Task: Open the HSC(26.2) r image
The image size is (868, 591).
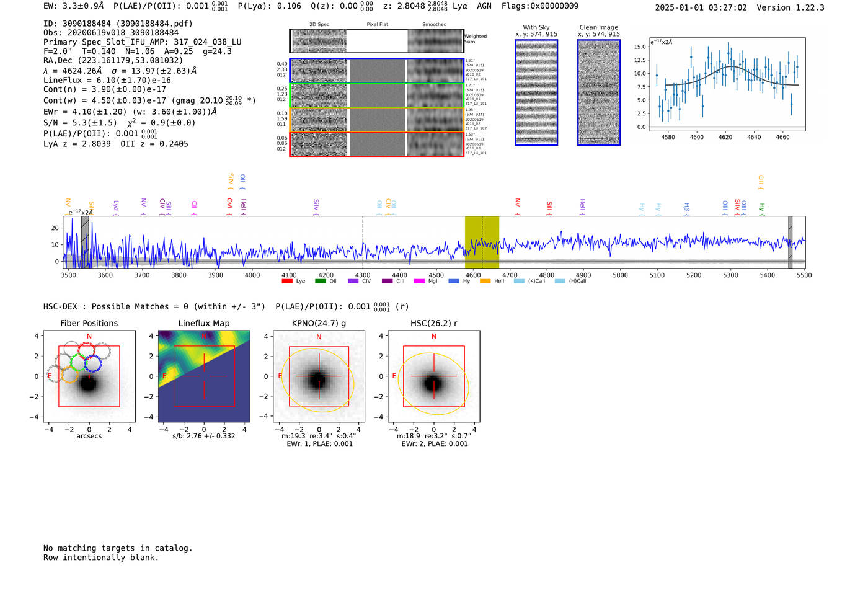Action: click(x=433, y=376)
